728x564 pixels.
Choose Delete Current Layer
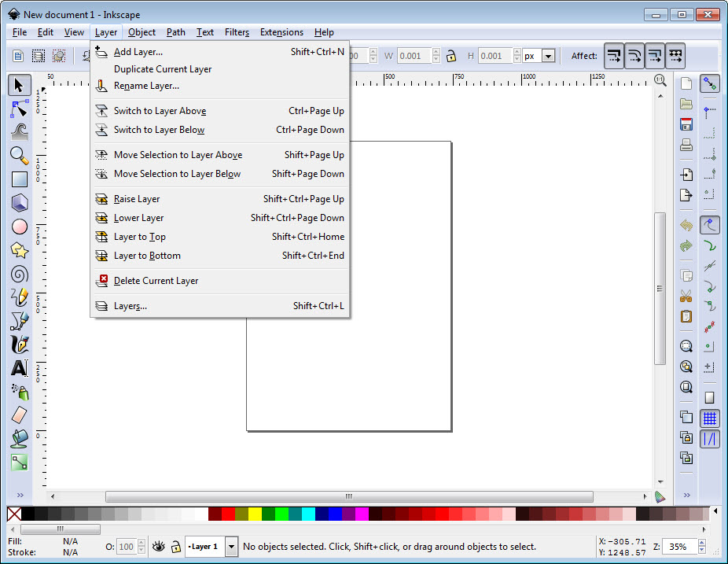pyautogui.click(x=219, y=281)
